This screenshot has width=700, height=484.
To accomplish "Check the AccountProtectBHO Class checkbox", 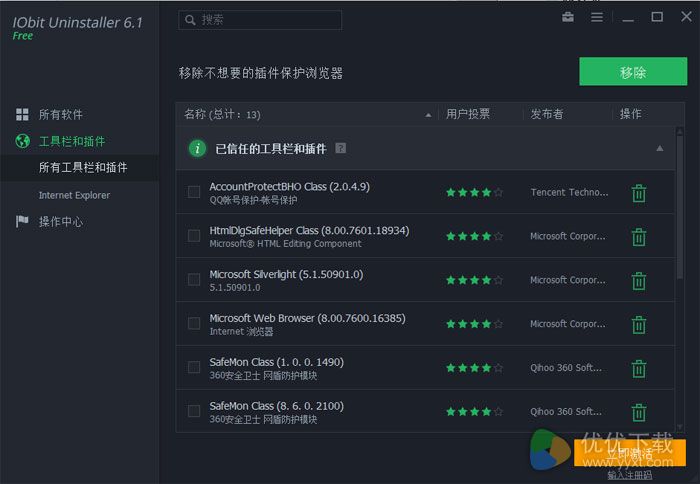I will point(194,192).
